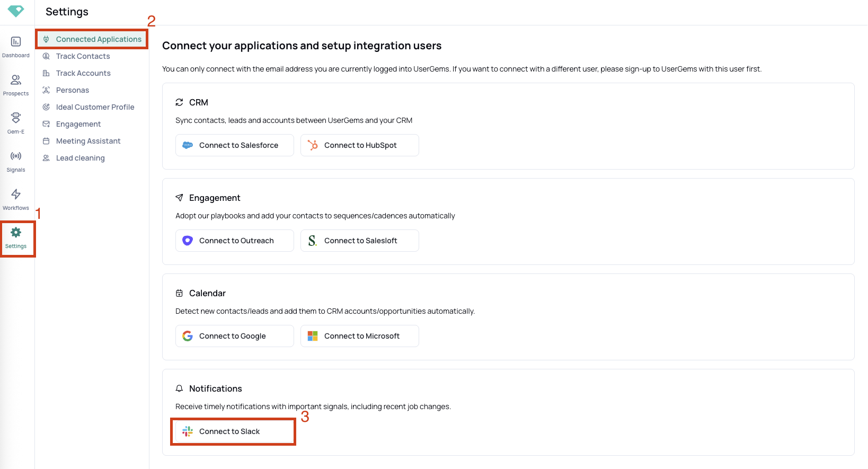Click Connect to Salesforce button
Screen dimensions: 868x469
235,145
